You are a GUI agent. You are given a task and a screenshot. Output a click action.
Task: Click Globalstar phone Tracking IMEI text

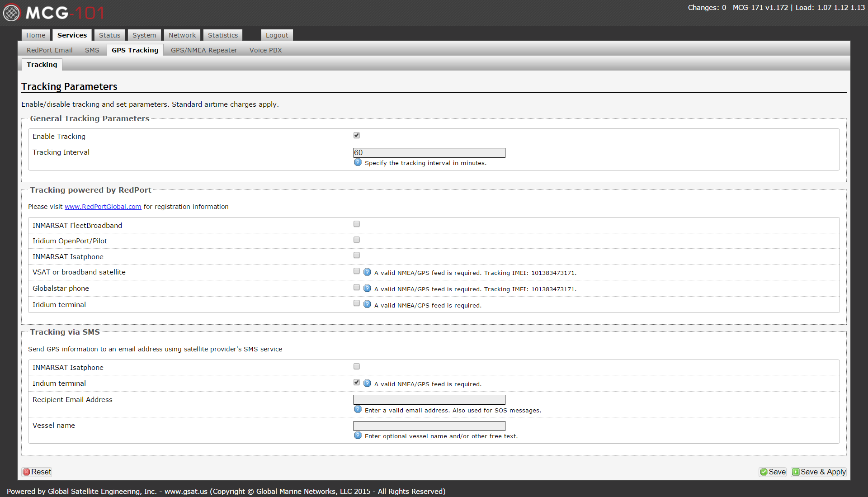[x=530, y=289]
